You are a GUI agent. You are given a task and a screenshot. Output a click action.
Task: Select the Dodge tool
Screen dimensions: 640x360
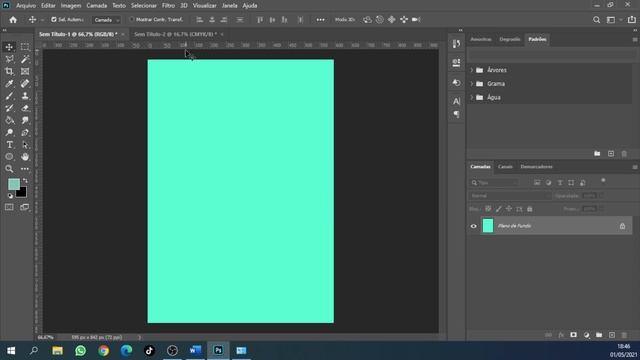[9, 133]
